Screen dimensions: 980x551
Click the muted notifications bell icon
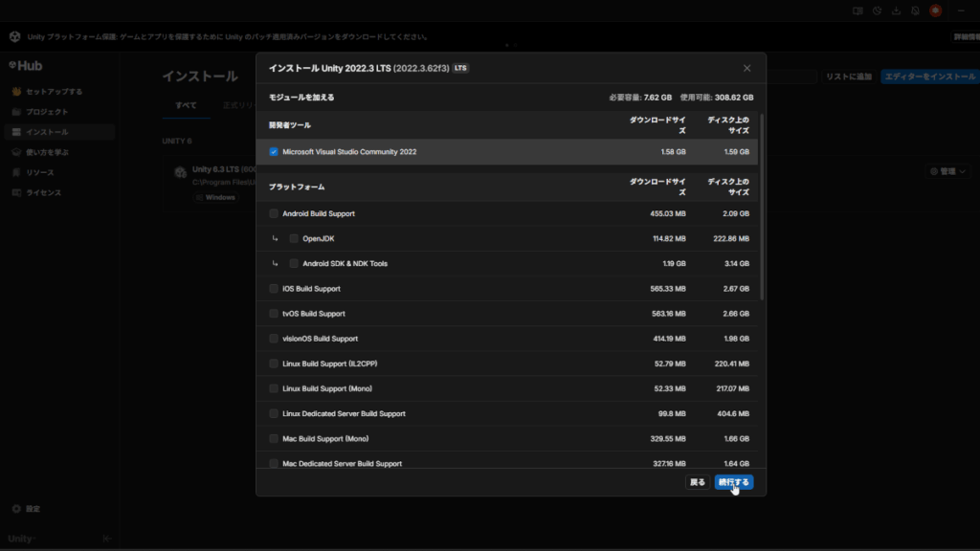click(x=915, y=11)
